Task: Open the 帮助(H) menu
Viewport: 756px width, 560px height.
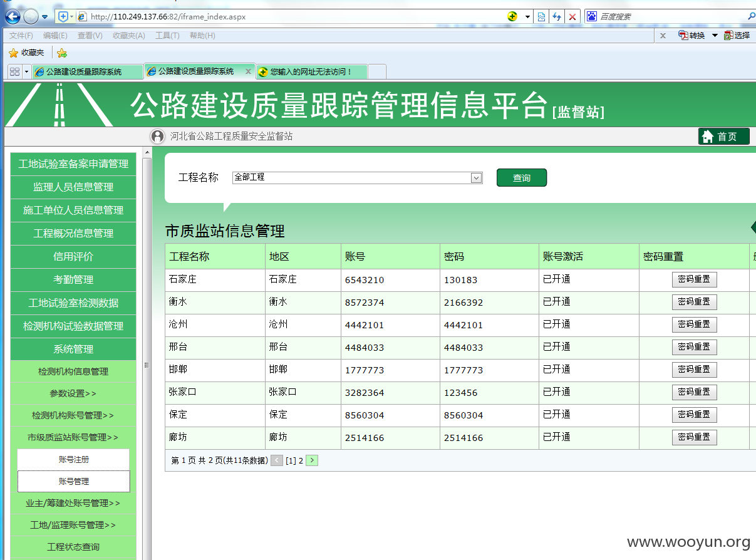Action: (202, 36)
